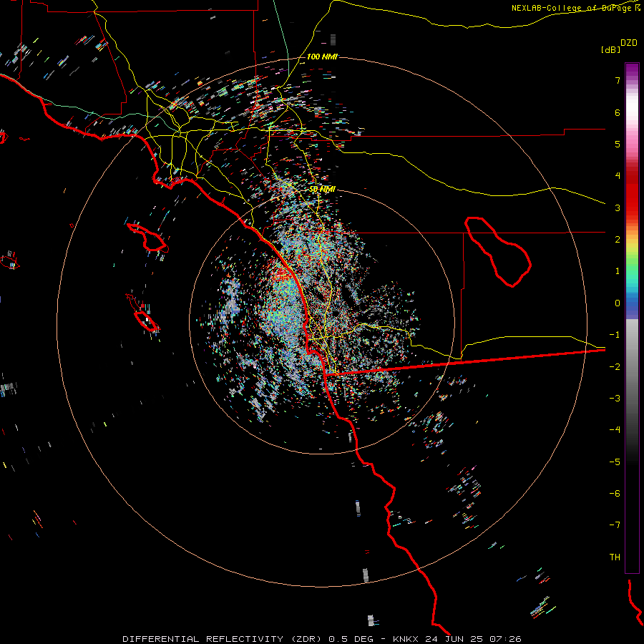
Task: Click the 1 value on the color scale
Action: coord(618,271)
